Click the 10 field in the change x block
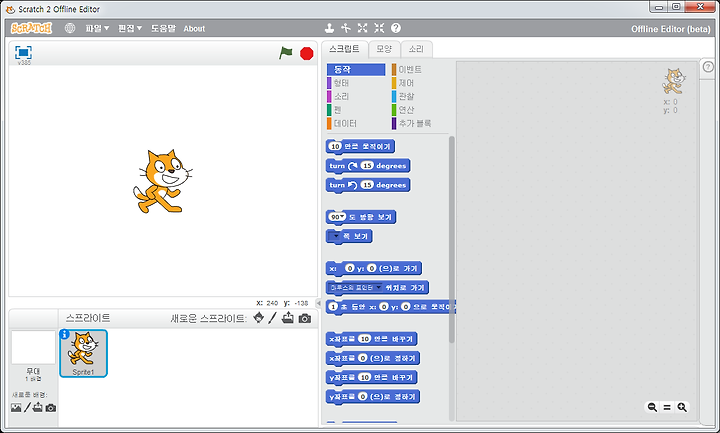Screen dimensions: 720x433 tap(365, 339)
